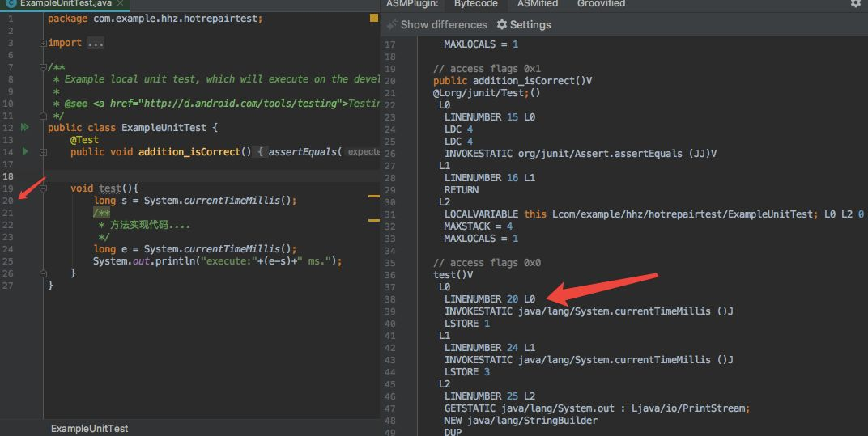Click gutter line number 49 in bytecode view

(x=389, y=432)
